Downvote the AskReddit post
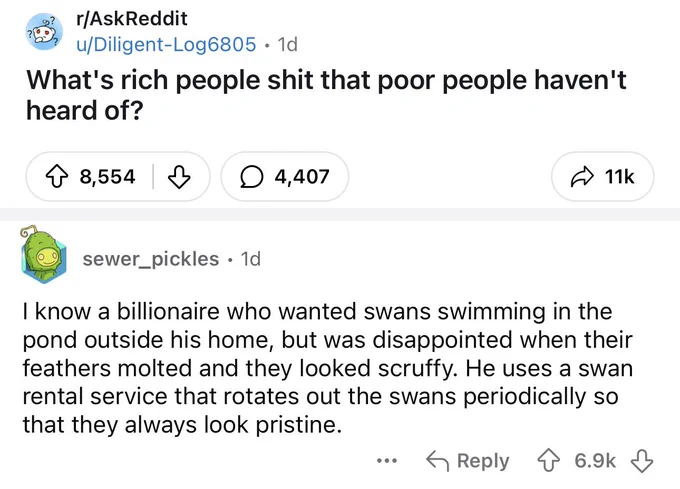Image resolution: width=680 pixels, height=489 pixels. pyautogui.click(x=179, y=177)
